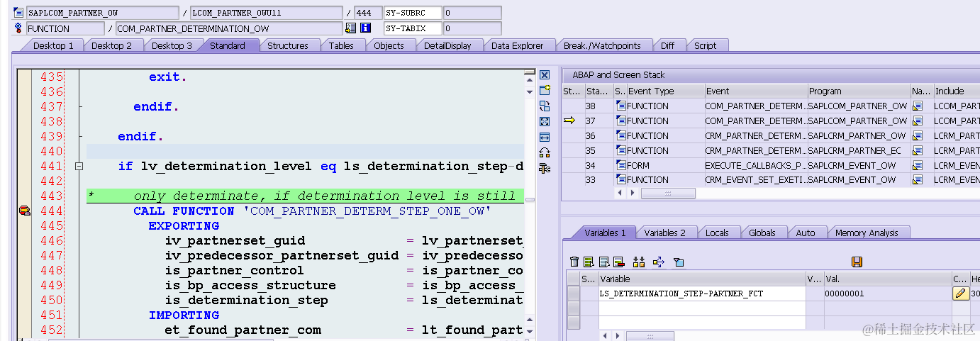Image resolution: width=980 pixels, height=341 pixels.
Task: Switch to the Desktop 1 tab
Action: (x=53, y=45)
